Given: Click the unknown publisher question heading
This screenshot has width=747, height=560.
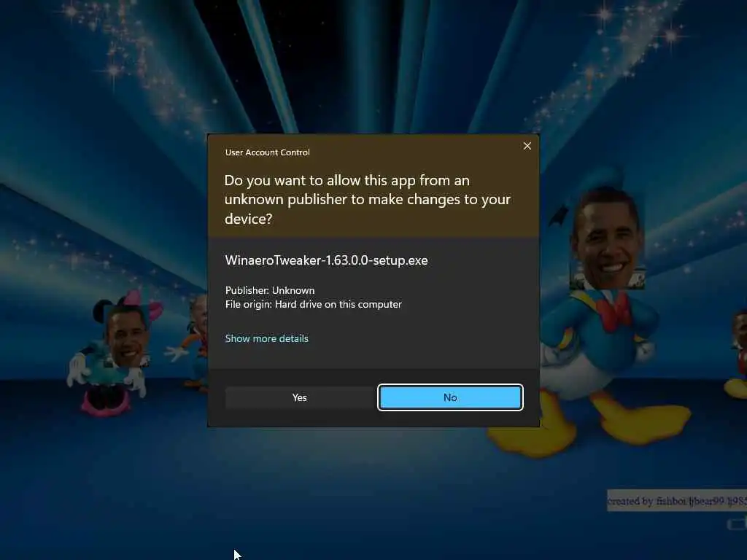Looking at the screenshot, I should click(368, 200).
